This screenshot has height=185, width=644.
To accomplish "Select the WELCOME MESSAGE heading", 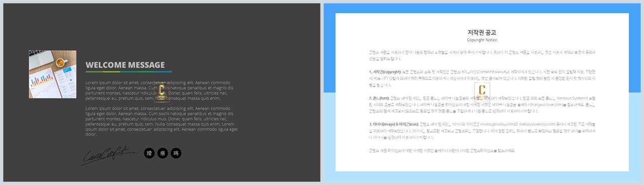I will (125, 65).
